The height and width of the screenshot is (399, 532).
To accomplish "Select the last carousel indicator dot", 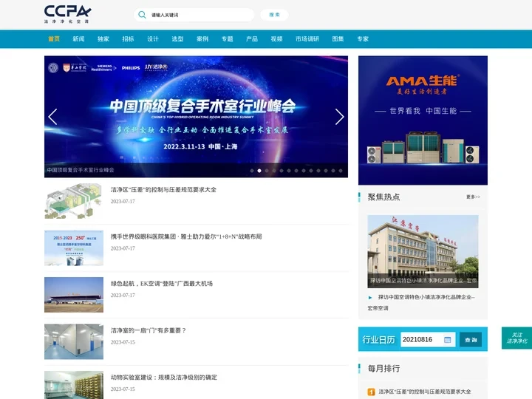I will (x=341, y=171).
